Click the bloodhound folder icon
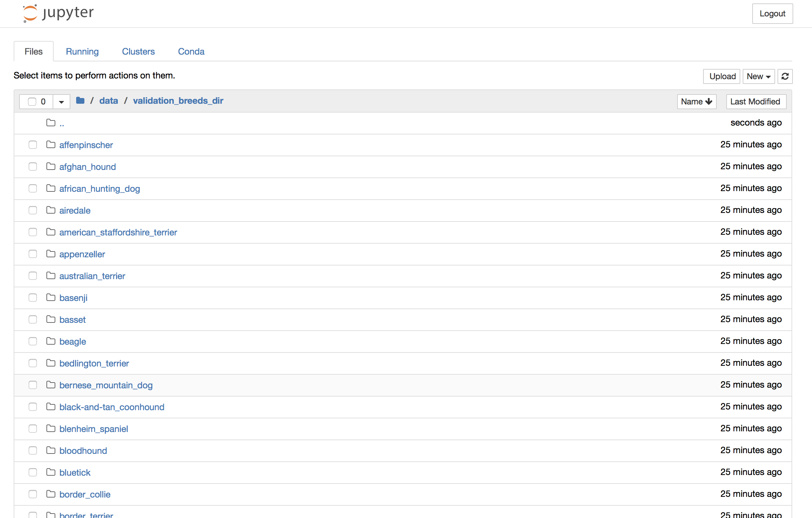 point(51,450)
